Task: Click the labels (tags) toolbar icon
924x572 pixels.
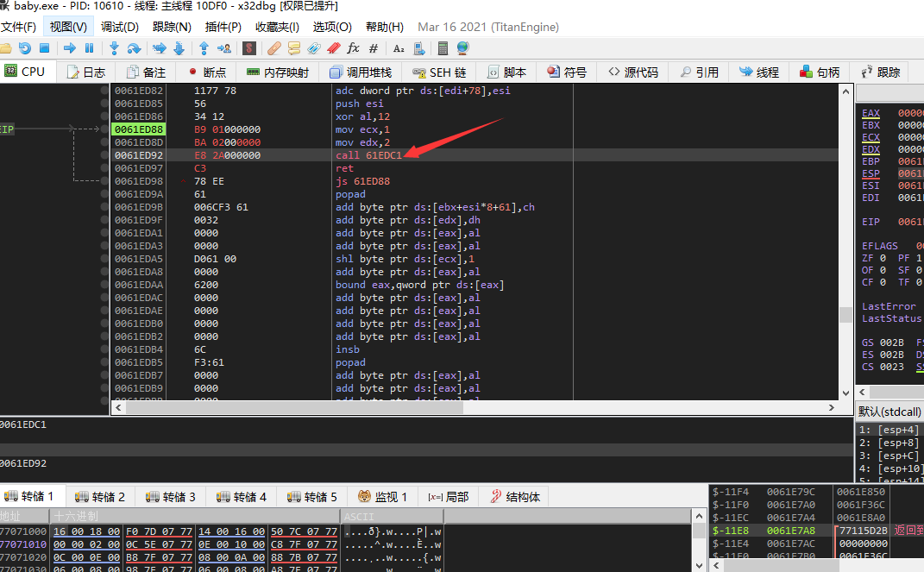Action: click(x=314, y=48)
